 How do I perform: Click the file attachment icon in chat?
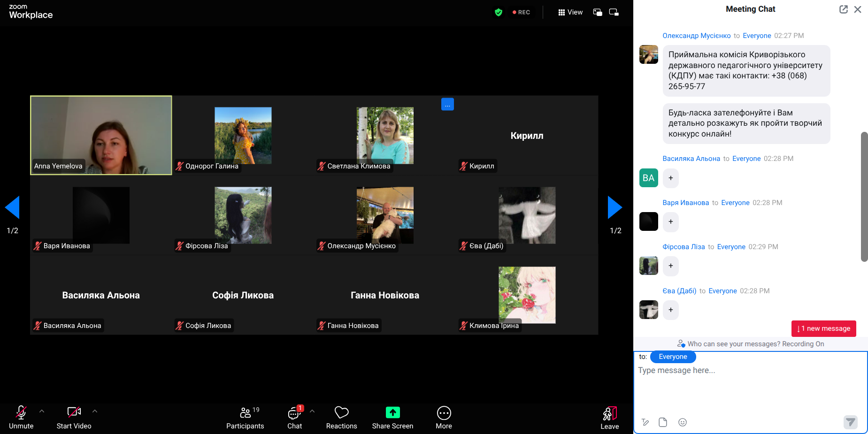pos(663,422)
